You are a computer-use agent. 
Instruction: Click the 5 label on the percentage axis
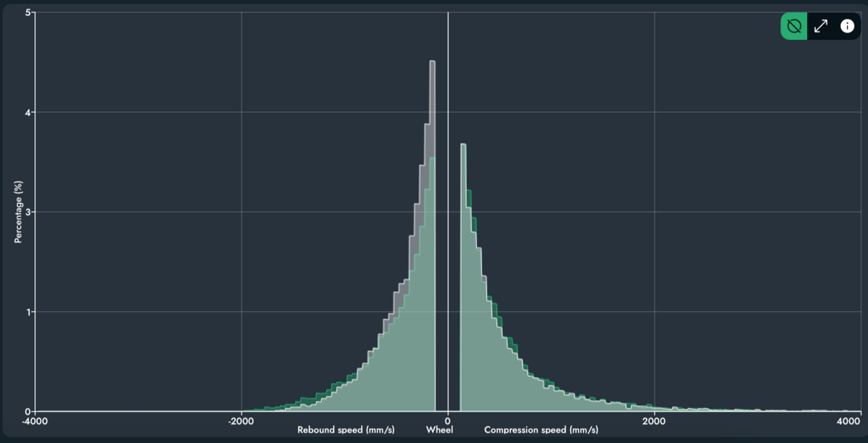tap(27, 13)
